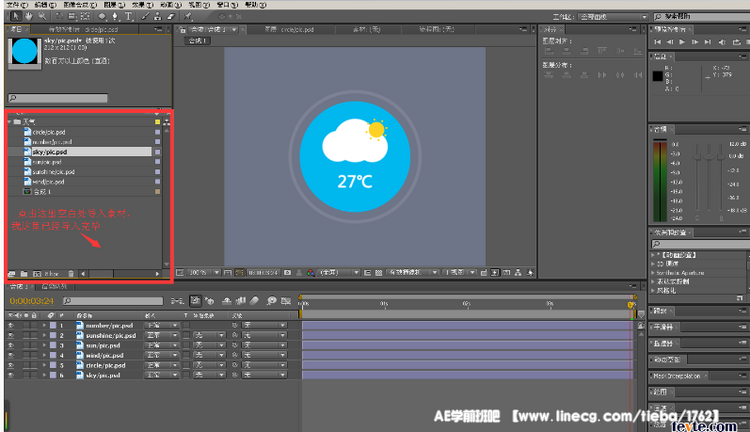Viewport: 750px width, 432px height.
Task: Open the Composition menu
Action: pos(80,4)
